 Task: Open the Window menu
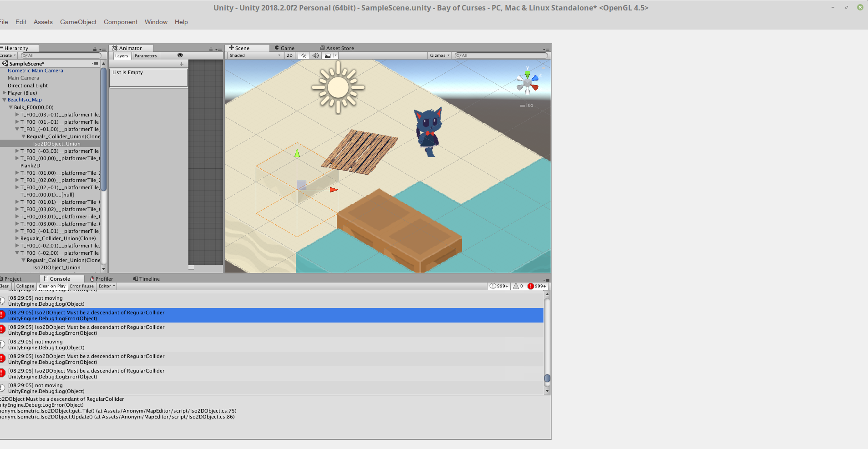[x=156, y=22]
